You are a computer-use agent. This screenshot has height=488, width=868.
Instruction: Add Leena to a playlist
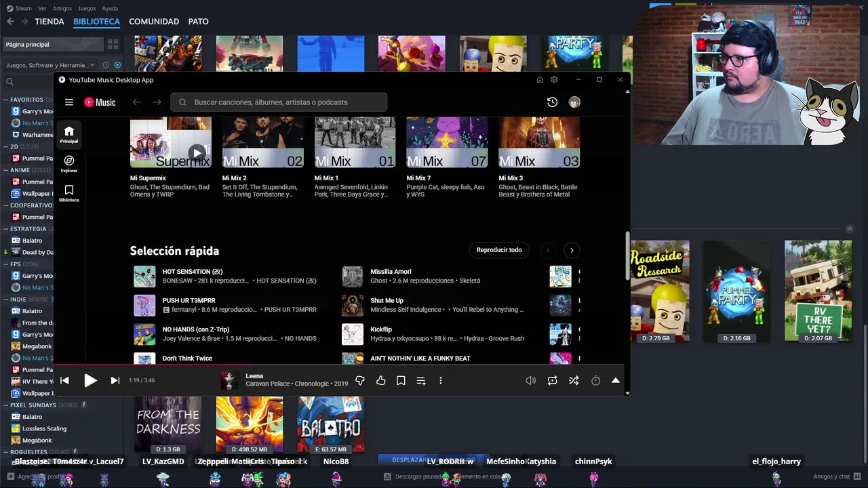tap(421, 381)
